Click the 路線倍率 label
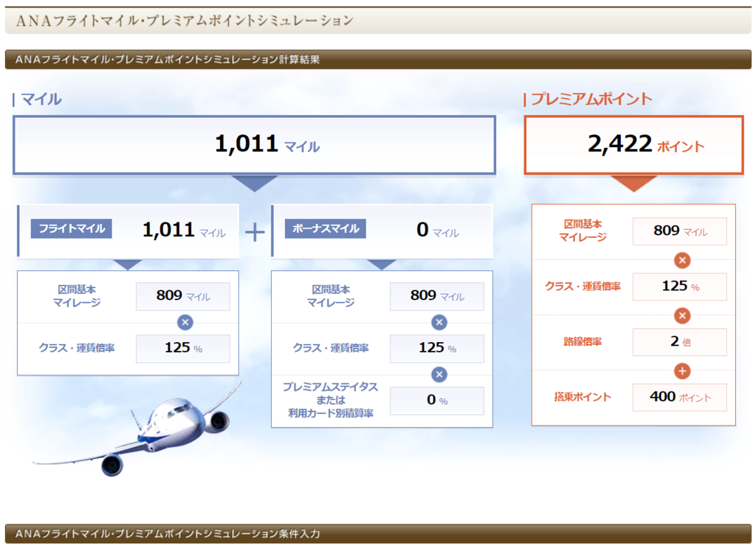 point(583,342)
